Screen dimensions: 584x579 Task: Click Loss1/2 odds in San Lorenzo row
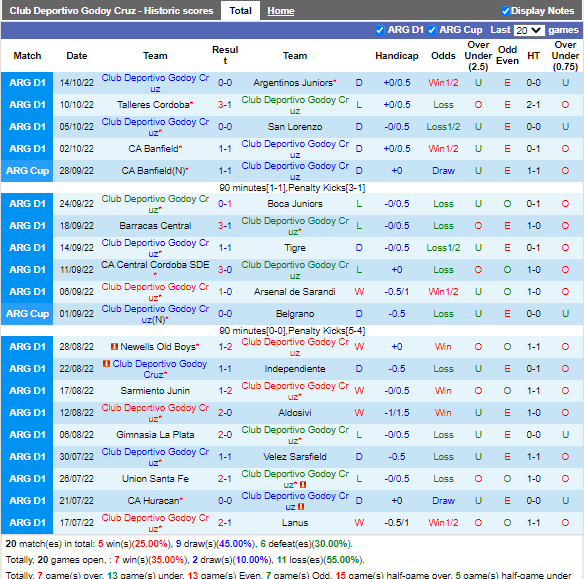443,127
